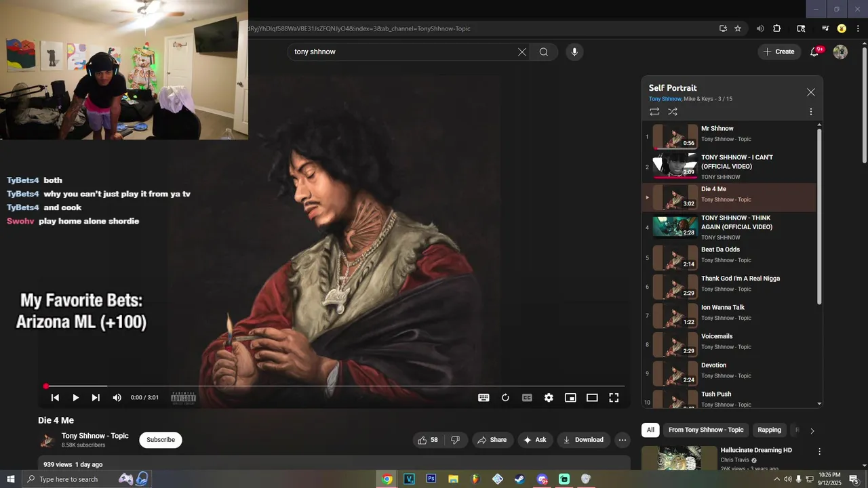Viewport: 868px width, 488px height.
Task: Click the page vertical scrollbar
Action: 864,105
